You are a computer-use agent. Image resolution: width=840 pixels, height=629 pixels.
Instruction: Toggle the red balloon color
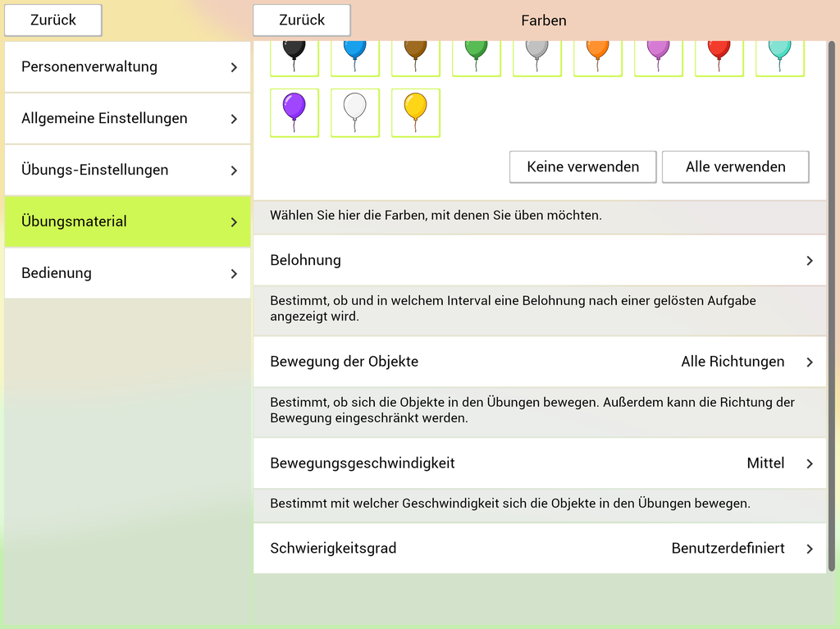719,58
